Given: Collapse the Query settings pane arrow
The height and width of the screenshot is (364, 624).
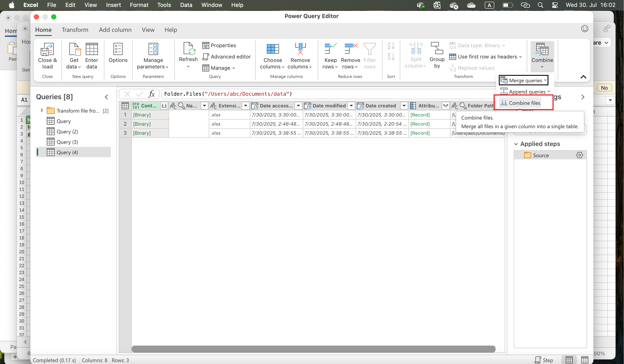Looking at the screenshot, I should click(x=583, y=97).
